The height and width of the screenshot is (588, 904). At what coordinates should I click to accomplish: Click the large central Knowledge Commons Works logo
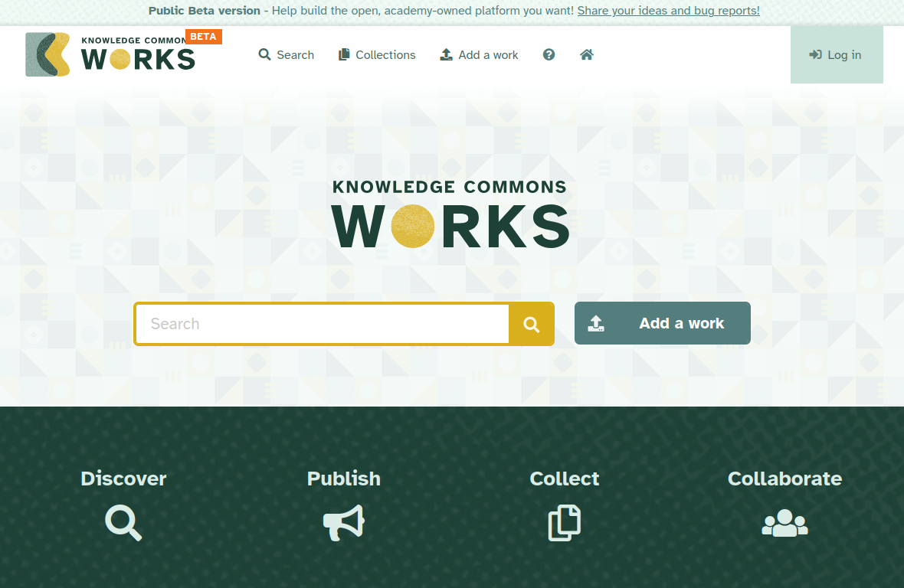point(450,214)
